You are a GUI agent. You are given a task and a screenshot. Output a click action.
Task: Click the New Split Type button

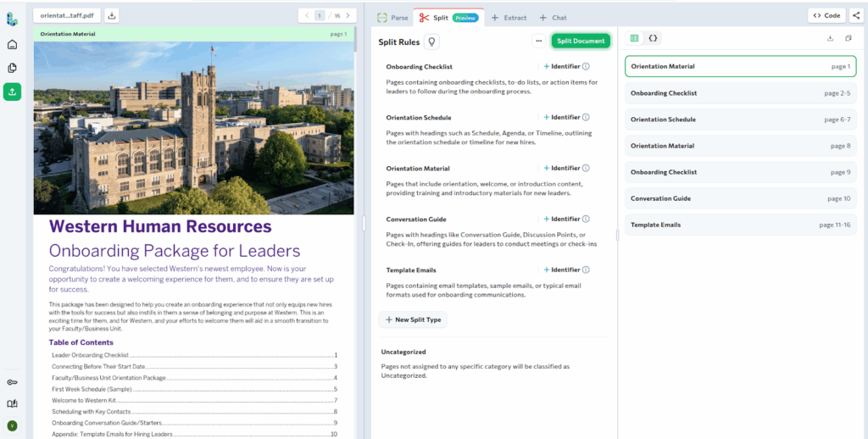413,320
